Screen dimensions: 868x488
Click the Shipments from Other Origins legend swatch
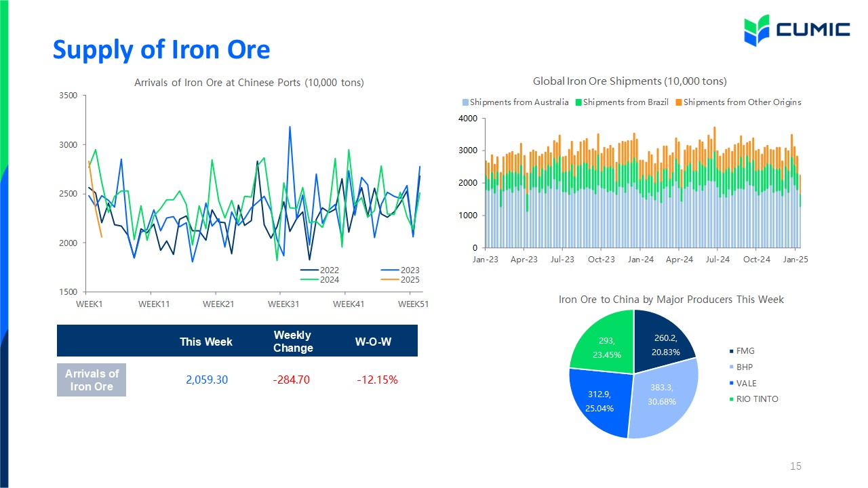pyautogui.click(x=679, y=102)
